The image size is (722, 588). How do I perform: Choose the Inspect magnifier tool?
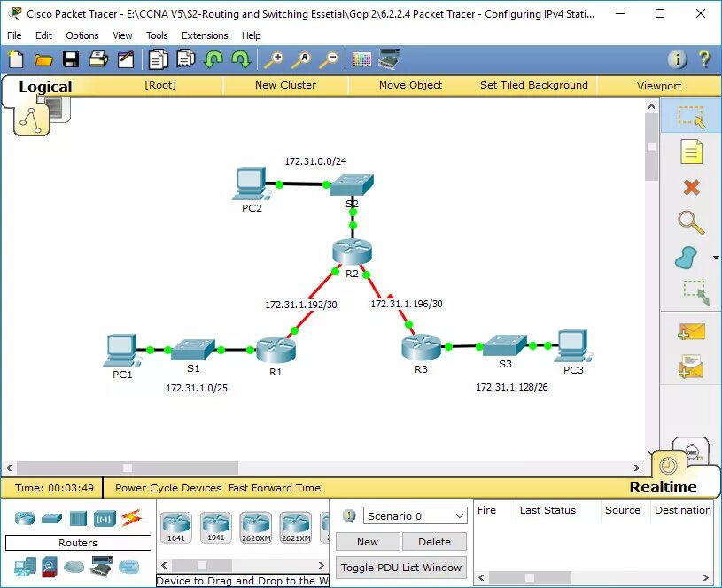pos(691,222)
